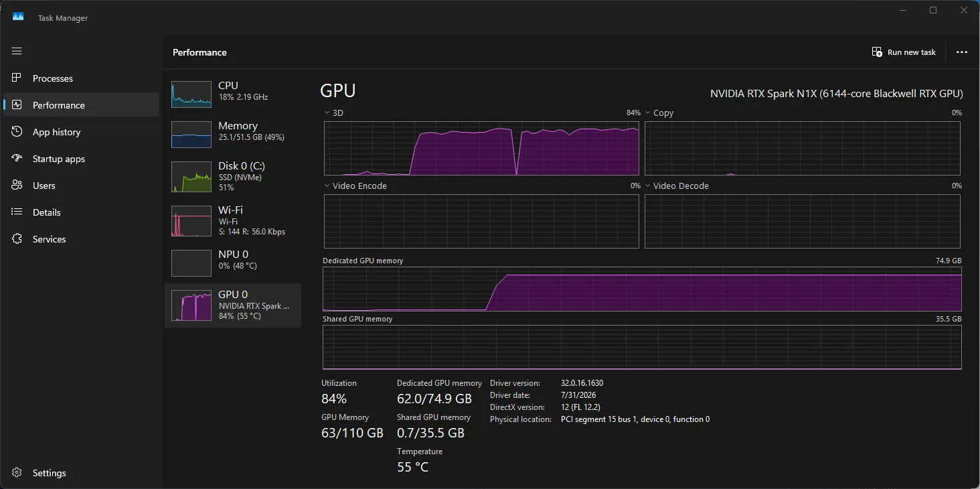Screen dimensions: 980x489
Task: Click the Startup apps gauge icon
Action: point(17,159)
